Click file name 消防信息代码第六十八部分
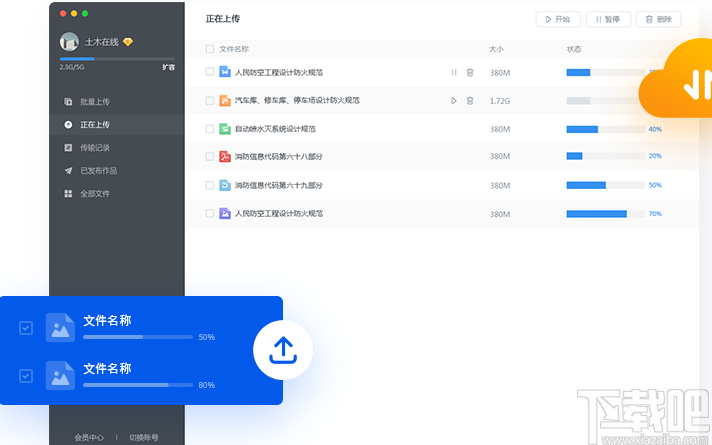This screenshot has width=712, height=445. (278, 157)
